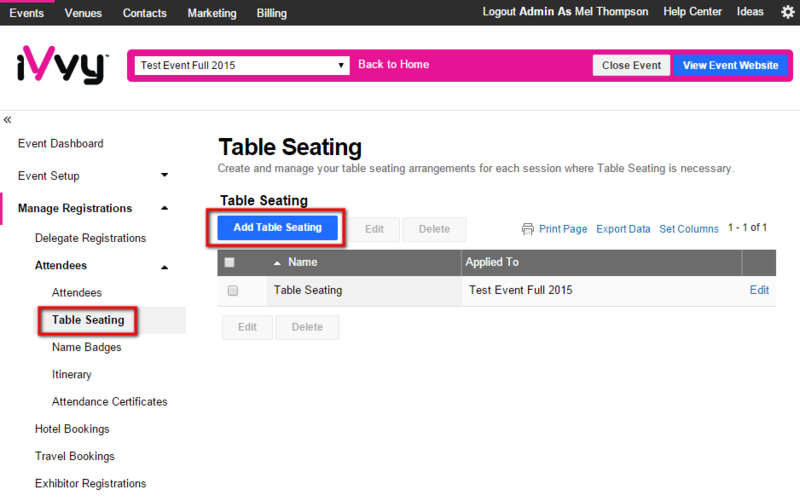Click the Edit link in Table Seating row
Screen dimensions: 800x501
tap(759, 290)
